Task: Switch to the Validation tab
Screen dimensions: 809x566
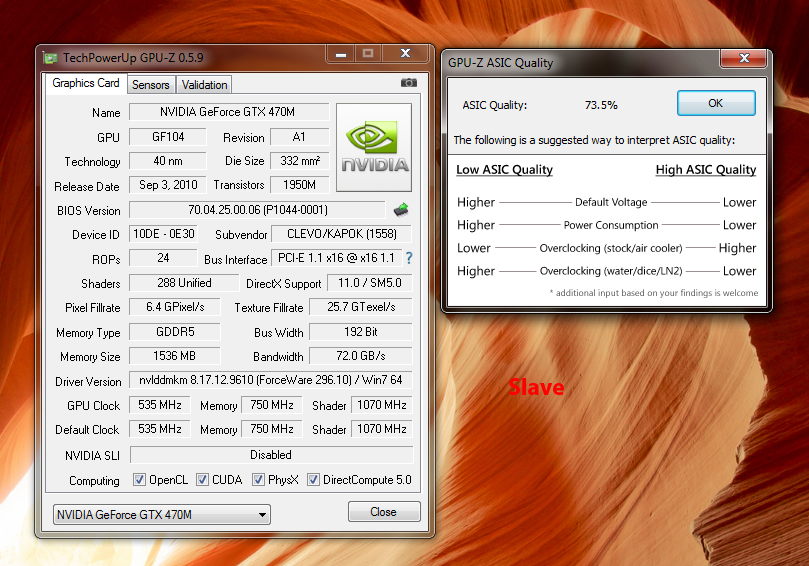Action: point(204,85)
